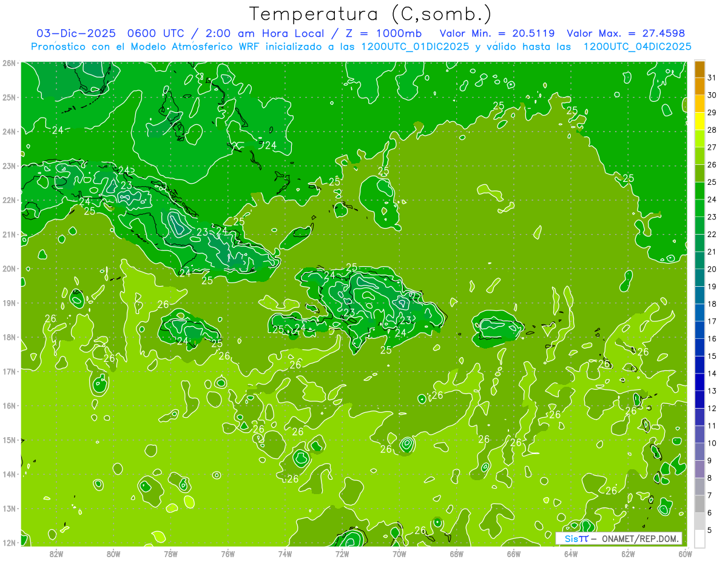728x562 pixels.
Task: Click the '13N' latitude axis label
Action: click(x=9, y=508)
